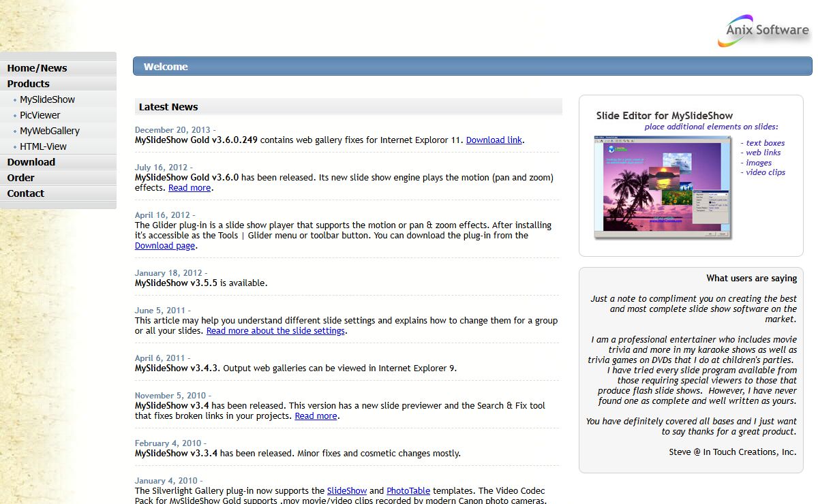Click Read more about v3.4 release
The image size is (818, 504).
[316, 415]
